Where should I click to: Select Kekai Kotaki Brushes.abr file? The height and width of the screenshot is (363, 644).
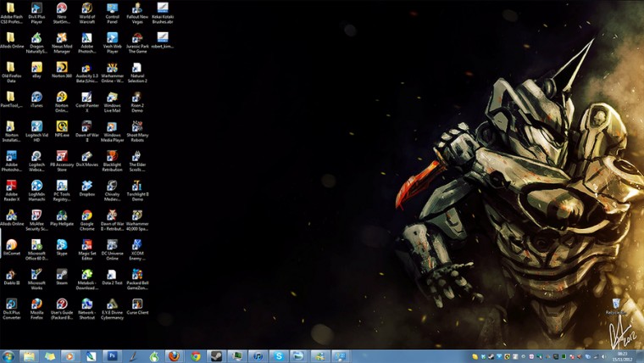tap(163, 14)
